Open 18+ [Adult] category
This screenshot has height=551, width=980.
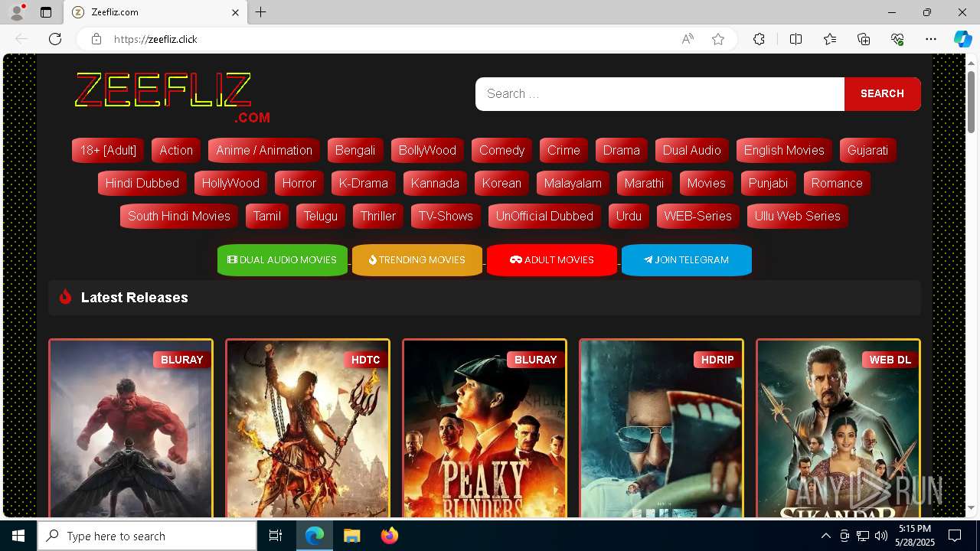pyautogui.click(x=108, y=150)
